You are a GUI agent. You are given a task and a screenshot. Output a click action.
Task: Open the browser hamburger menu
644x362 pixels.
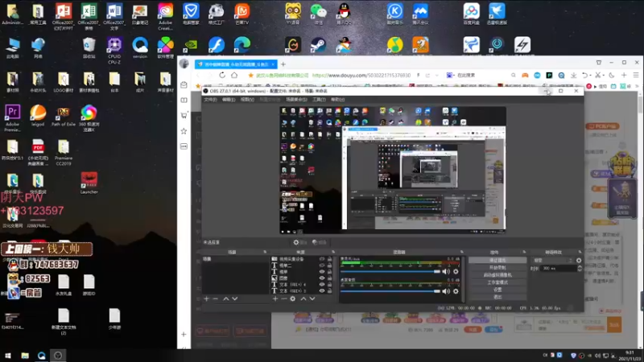point(636,75)
